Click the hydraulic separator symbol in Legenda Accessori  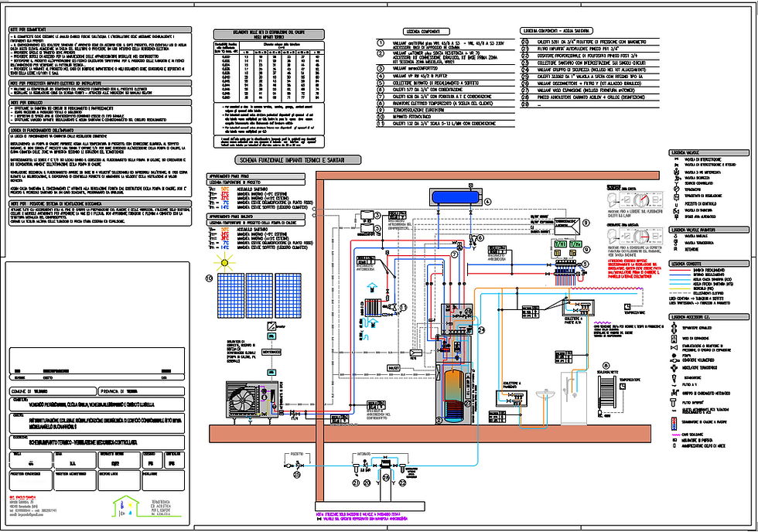coord(674,328)
